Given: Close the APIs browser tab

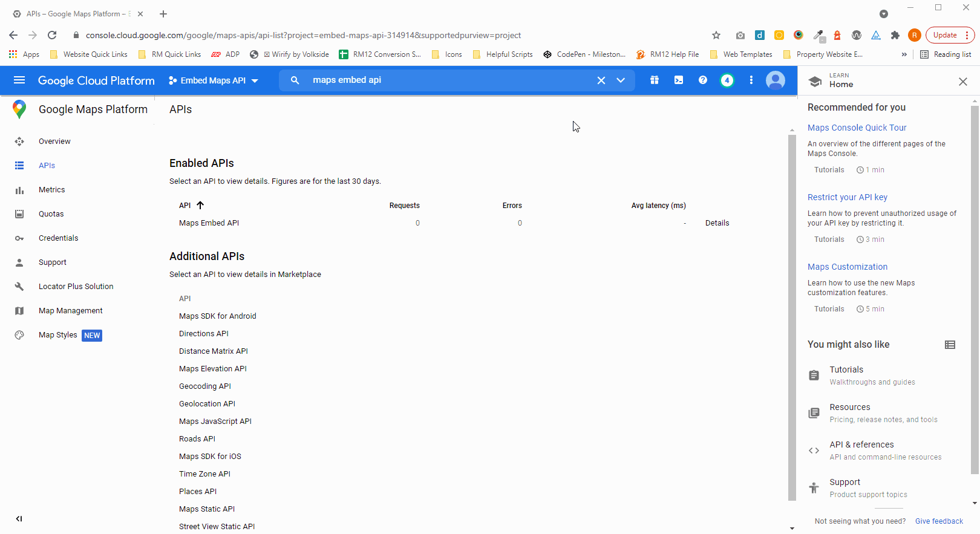Looking at the screenshot, I should [x=140, y=13].
